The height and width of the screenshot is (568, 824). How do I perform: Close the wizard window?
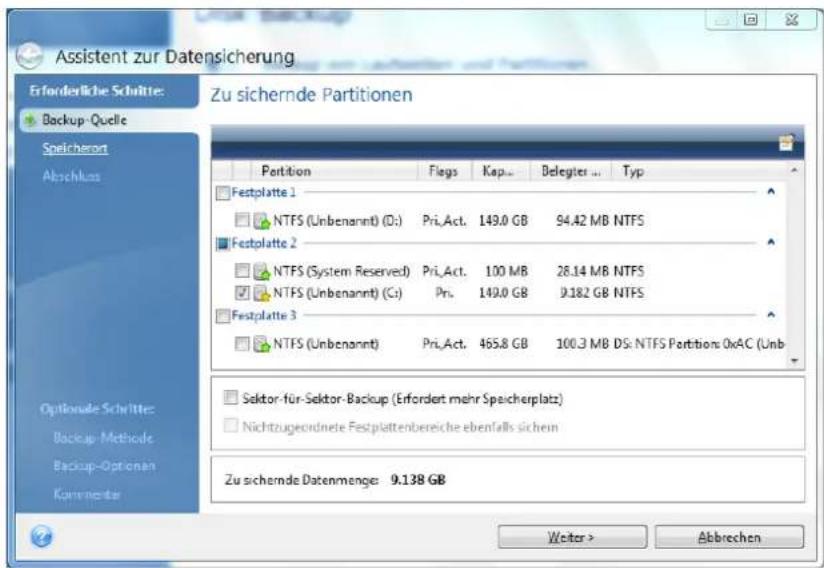point(791,19)
